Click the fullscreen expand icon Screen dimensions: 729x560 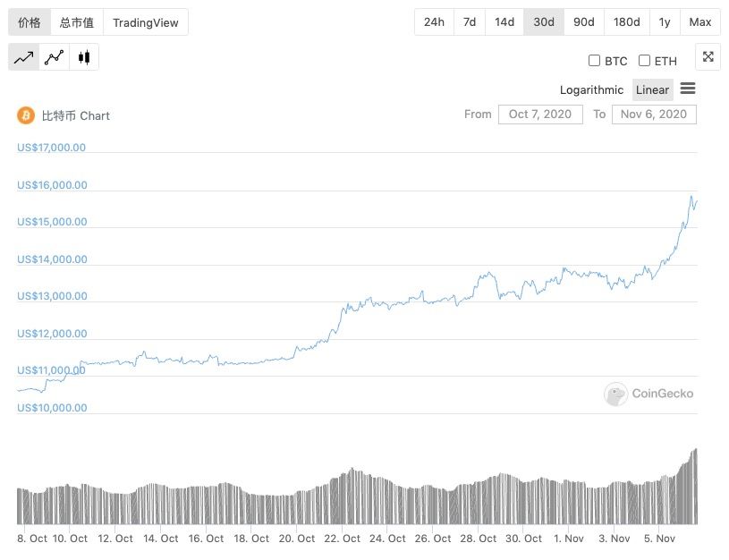point(708,57)
